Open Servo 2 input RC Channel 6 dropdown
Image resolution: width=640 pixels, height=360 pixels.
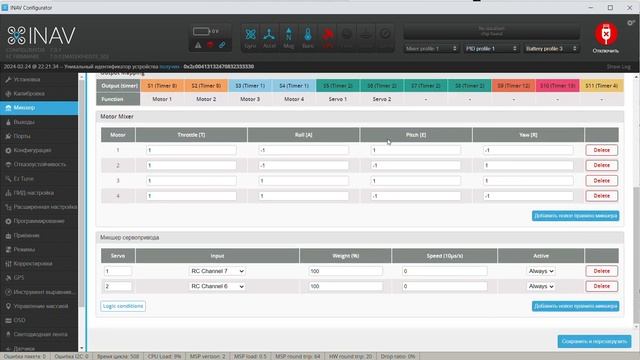click(x=217, y=287)
